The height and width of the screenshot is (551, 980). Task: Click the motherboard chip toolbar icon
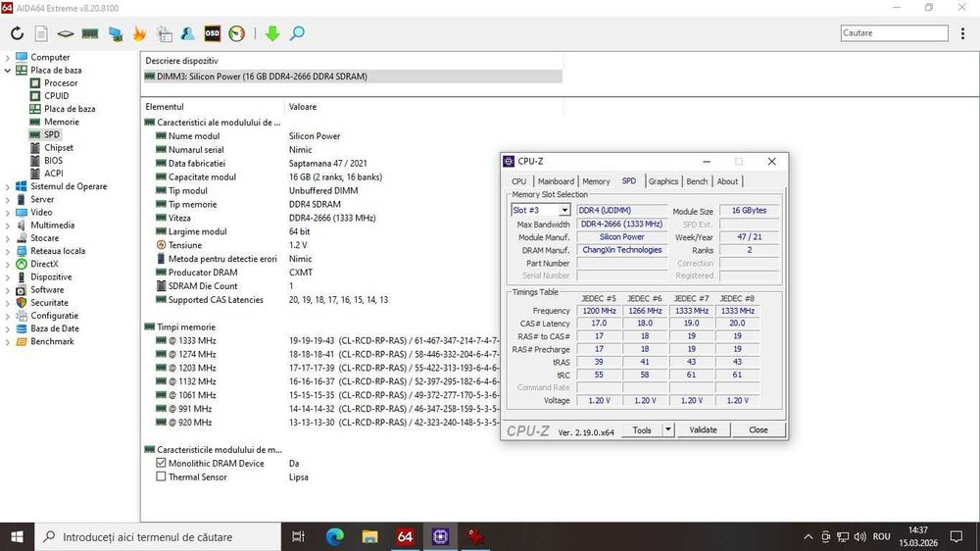[x=65, y=33]
